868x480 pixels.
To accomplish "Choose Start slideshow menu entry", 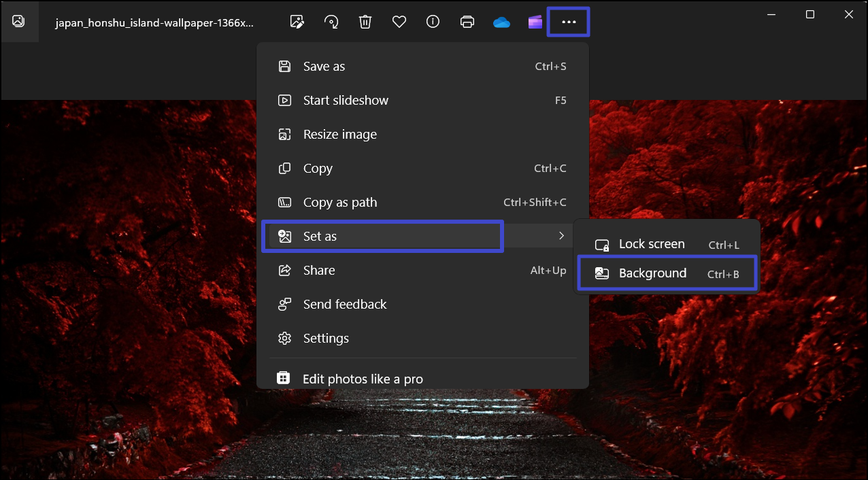I will (346, 101).
